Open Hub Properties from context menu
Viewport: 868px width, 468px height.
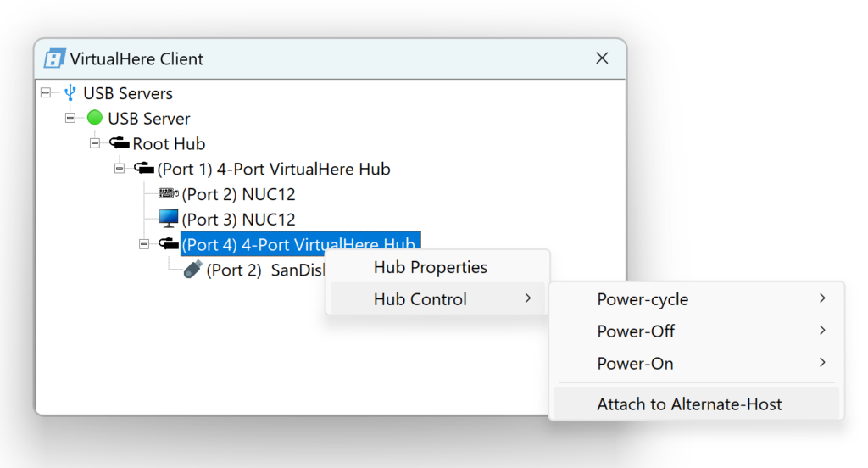430,267
